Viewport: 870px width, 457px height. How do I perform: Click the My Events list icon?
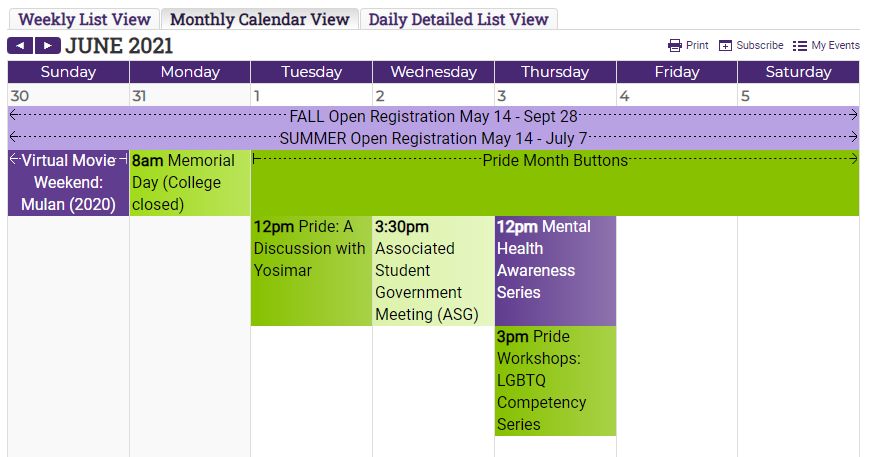coord(800,45)
